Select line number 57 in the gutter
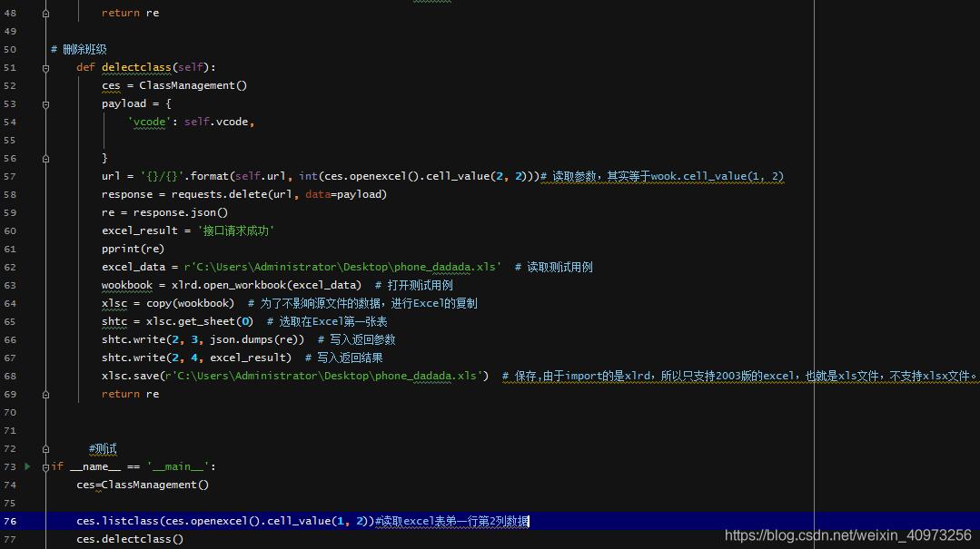This screenshot has width=980, height=549. pyautogui.click(x=11, y=175)
